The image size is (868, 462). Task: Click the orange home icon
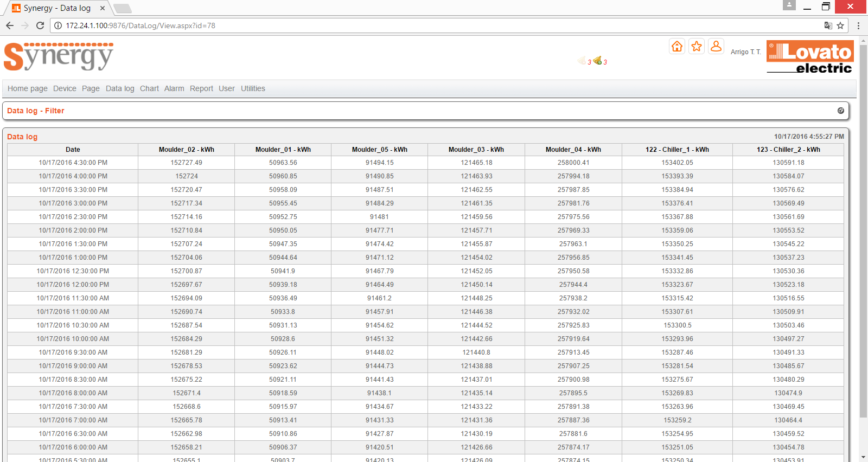[x=677, y=47]
